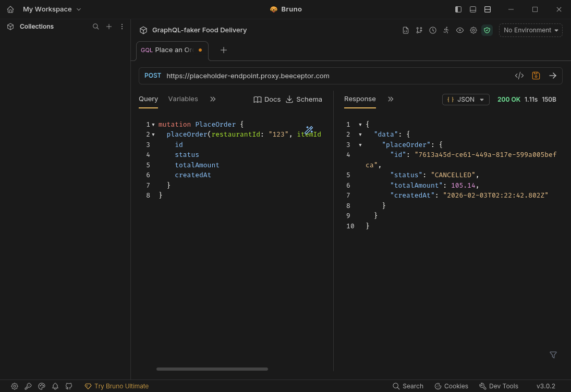Switch to the Variables tab
The image size is (571, 392).
pos(183,99)
